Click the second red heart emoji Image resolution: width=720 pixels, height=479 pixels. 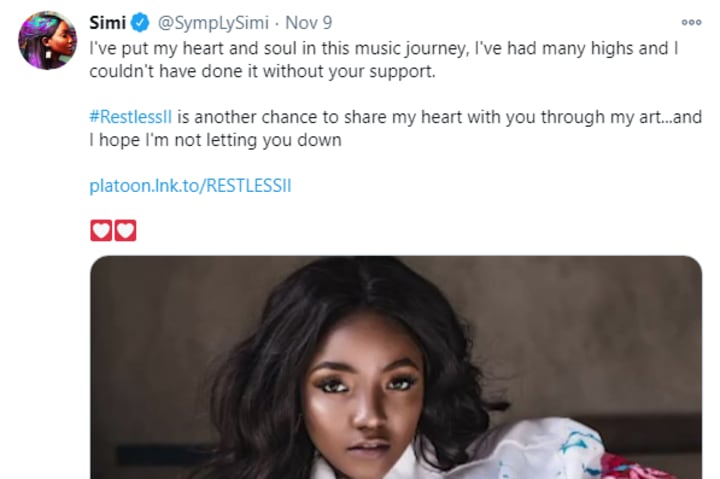pyautogui.click(x=125, y=230)
